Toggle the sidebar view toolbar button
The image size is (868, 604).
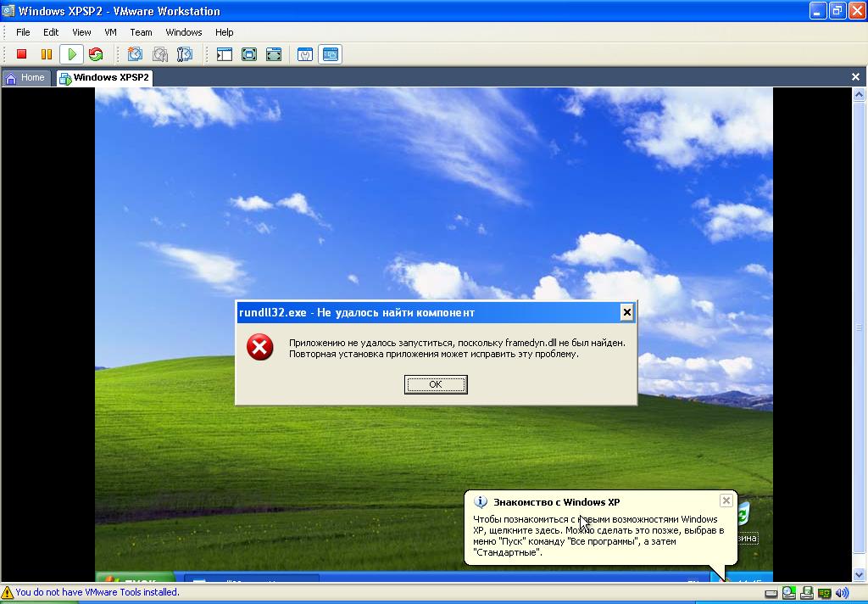[225, 54]
